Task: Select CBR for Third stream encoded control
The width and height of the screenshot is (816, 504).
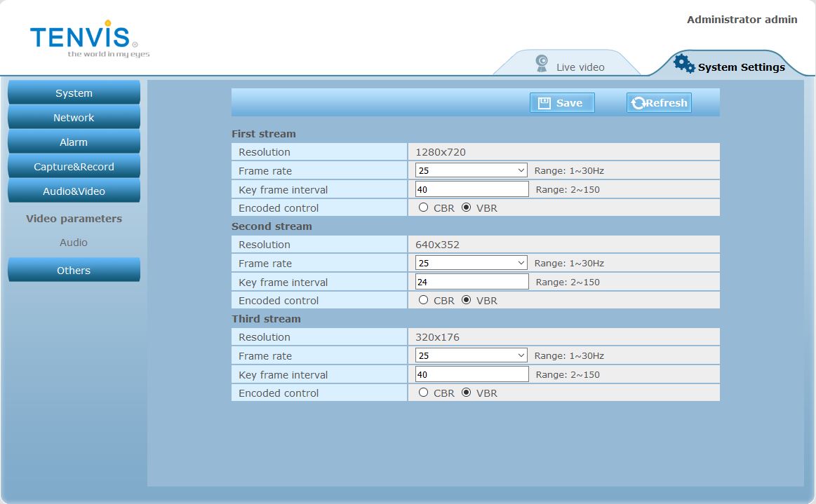Action: click(x=423, y=393)
